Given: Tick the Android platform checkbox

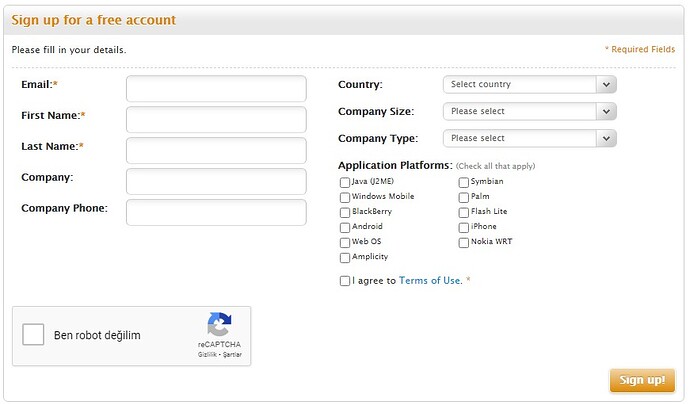Looking at the screenshot, I should point(345,227).
